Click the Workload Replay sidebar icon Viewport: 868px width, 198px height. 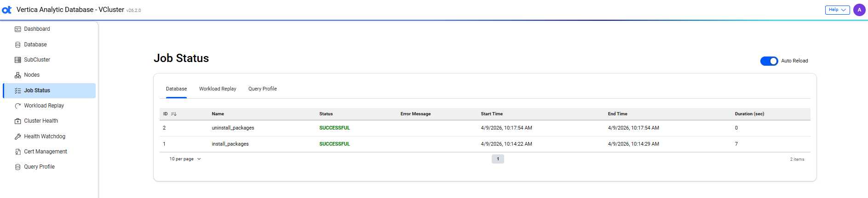[18, 106]
